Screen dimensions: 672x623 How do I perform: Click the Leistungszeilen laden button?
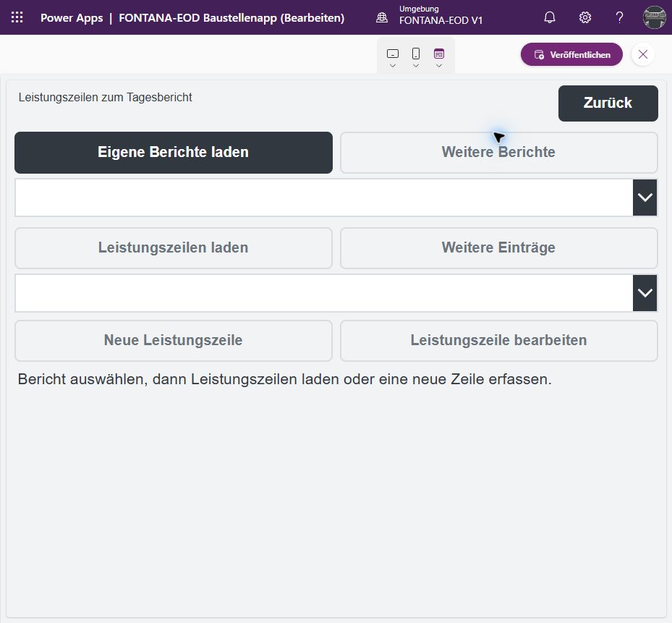(x=174, y=248)
